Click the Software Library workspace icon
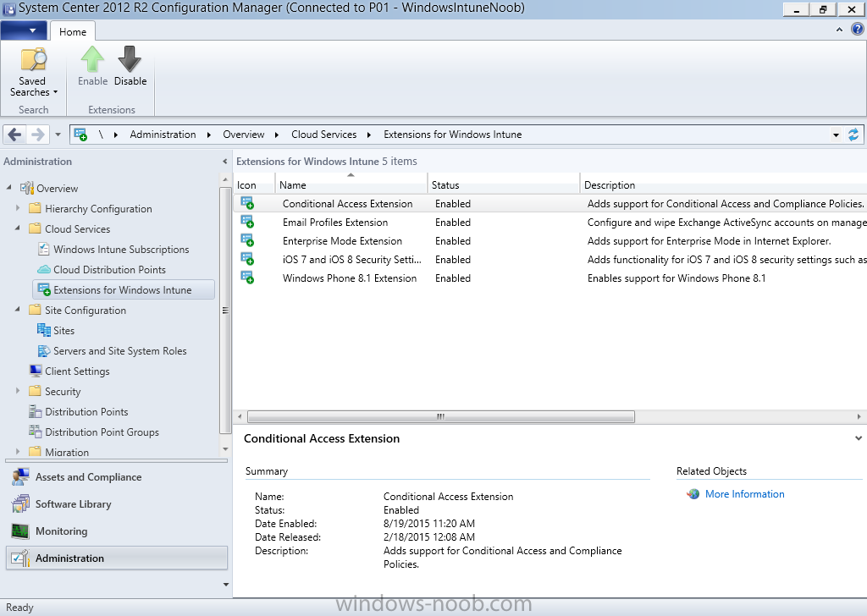Screen dimensions: 867x616 pos(20,503)
